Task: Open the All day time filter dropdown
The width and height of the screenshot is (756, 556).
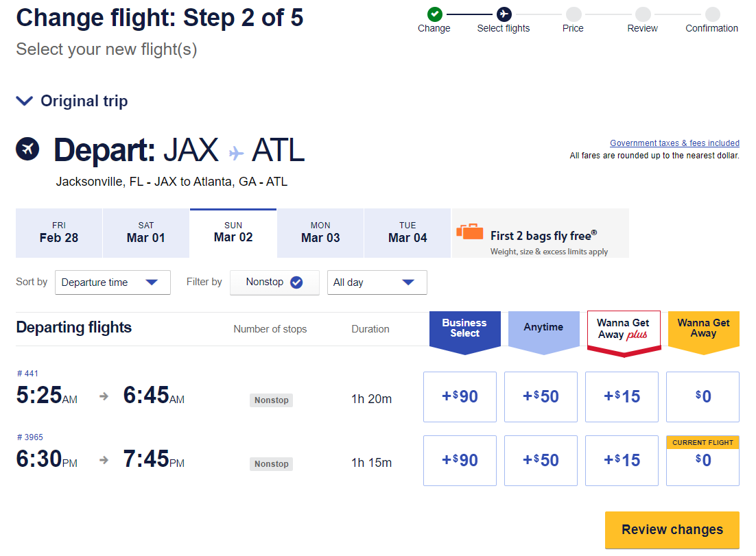Action: [x=377, y=282]
